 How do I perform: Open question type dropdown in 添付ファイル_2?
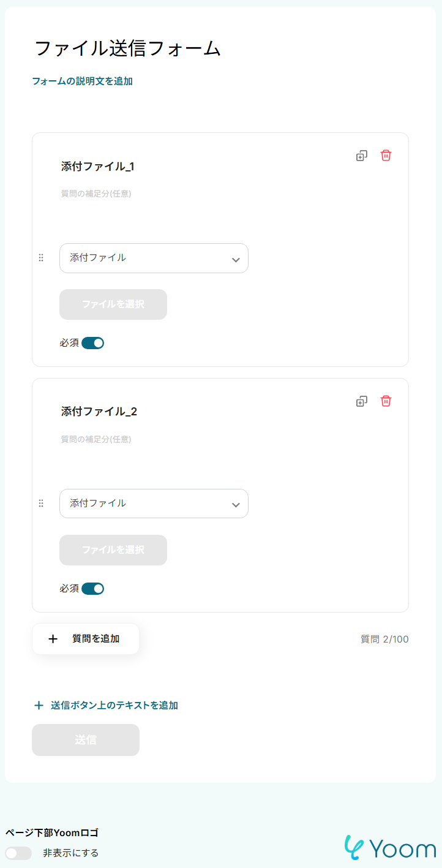point(154,504)
